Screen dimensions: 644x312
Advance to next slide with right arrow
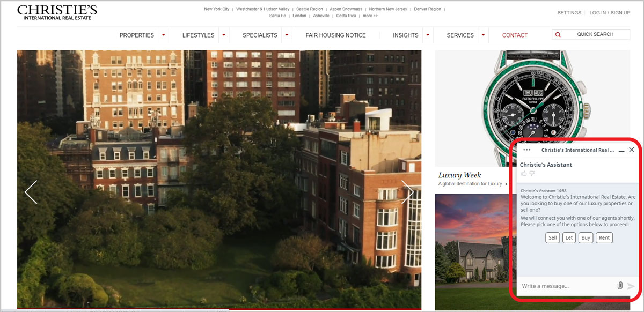[408, 192]
